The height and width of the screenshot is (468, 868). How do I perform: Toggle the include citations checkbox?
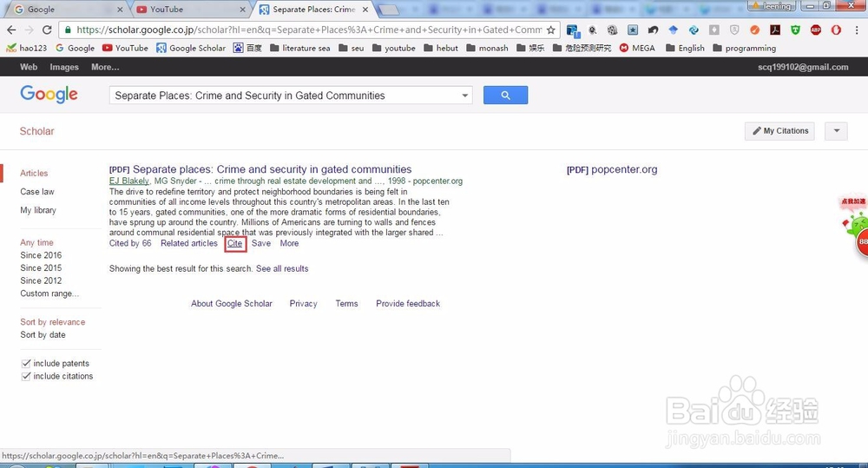[x=25, y=376]
